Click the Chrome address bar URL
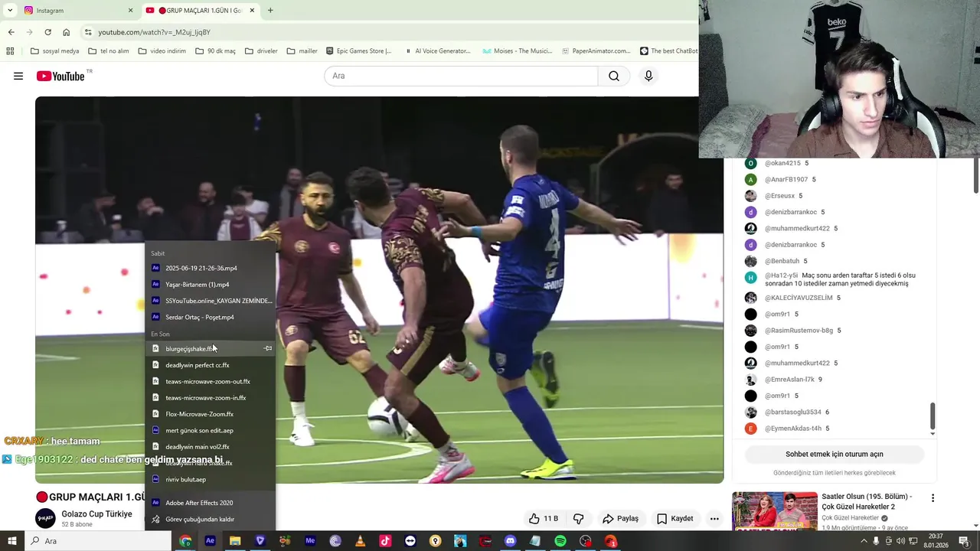This screenshot has height=551, width=980. point(154,32)
